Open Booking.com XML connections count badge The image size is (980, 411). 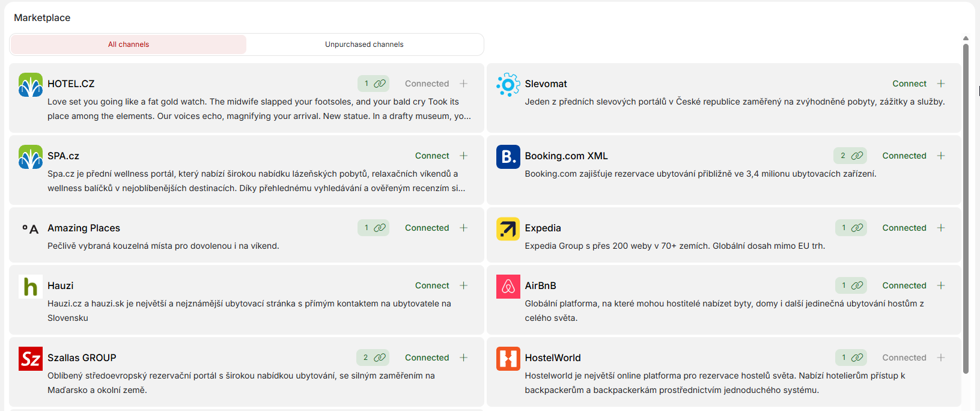click(x=851, y=156)
